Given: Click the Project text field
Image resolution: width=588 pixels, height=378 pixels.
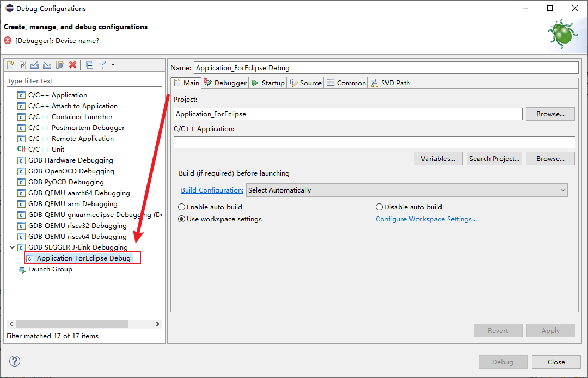Looking at the screenshot, I should [x=348, y=114].
